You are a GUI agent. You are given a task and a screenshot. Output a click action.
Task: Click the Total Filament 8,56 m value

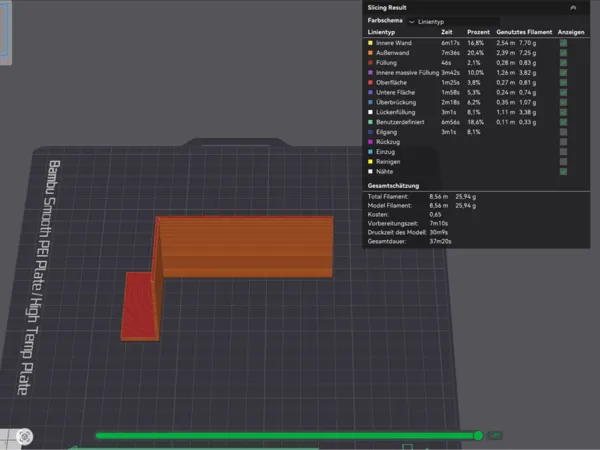pyautogui.click(x=439, y=197)
